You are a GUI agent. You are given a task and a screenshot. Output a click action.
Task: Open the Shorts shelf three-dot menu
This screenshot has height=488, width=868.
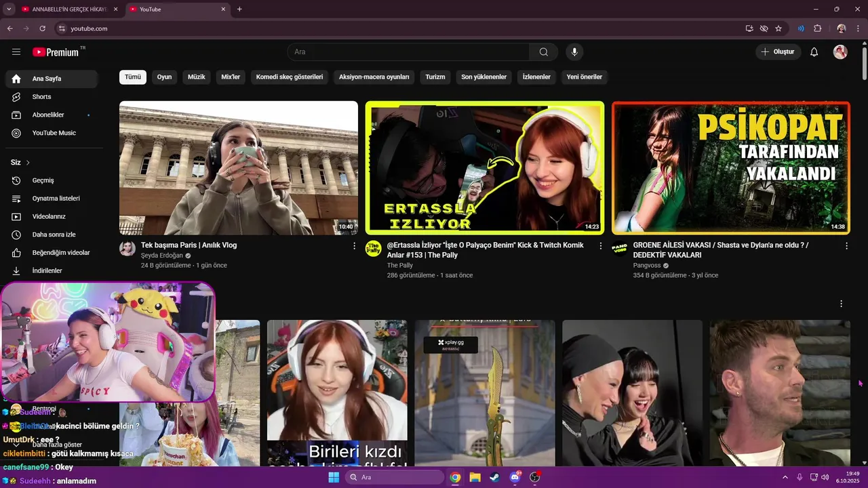click(x=842, y=304)
